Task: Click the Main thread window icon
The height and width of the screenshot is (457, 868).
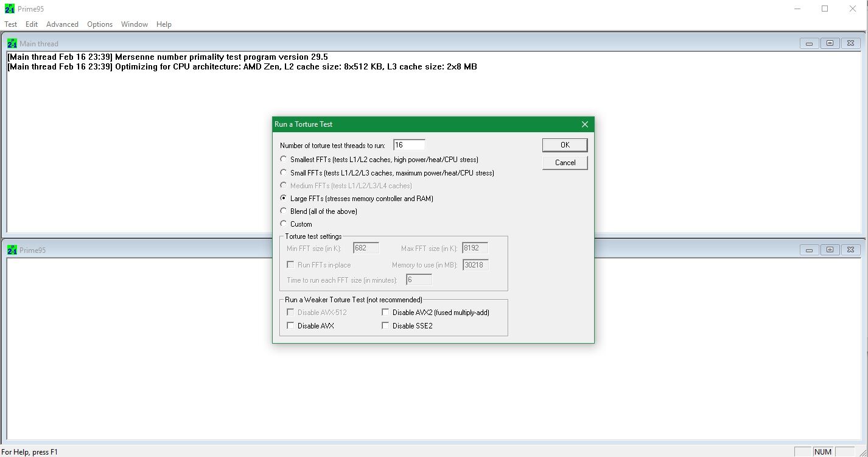Action: click(x=12, y=43)
